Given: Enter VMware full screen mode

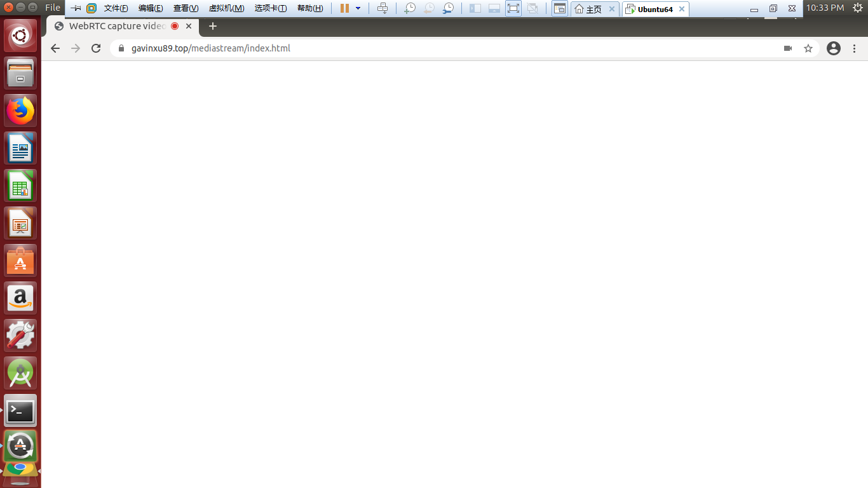Looking at the screenshot, I should click(x=513, y=8).
